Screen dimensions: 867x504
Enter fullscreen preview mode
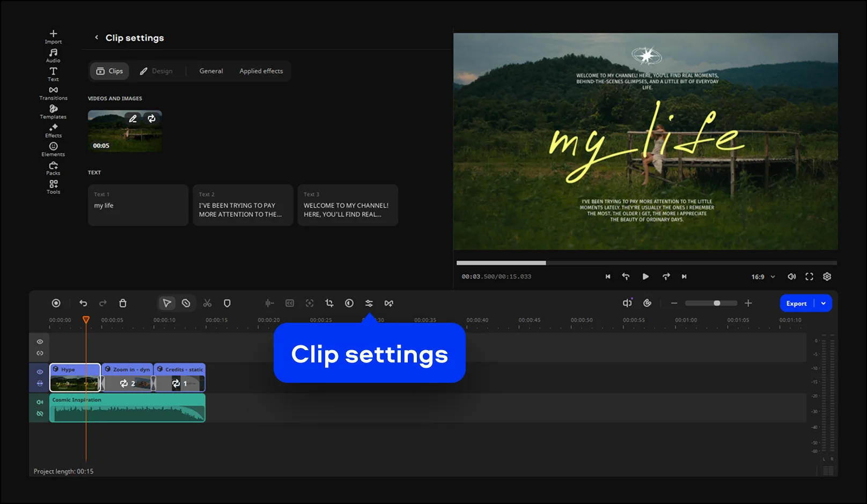tap(809, 277)
